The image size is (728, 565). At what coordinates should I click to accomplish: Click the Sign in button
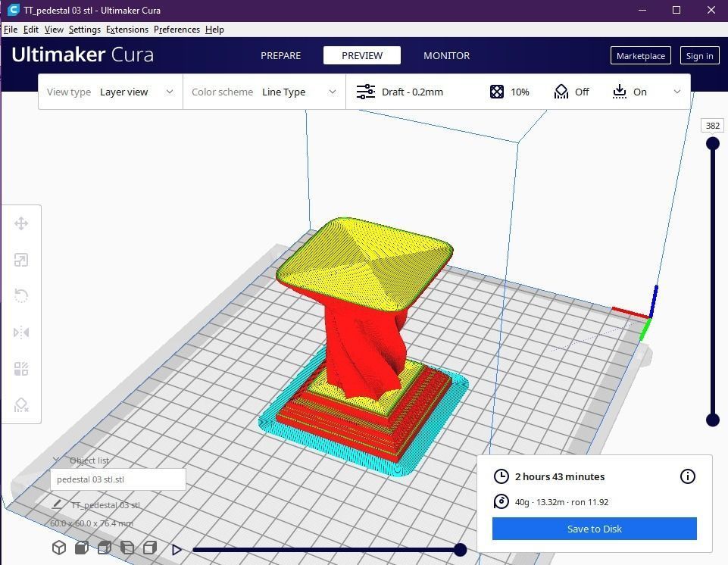pos(700,56)
